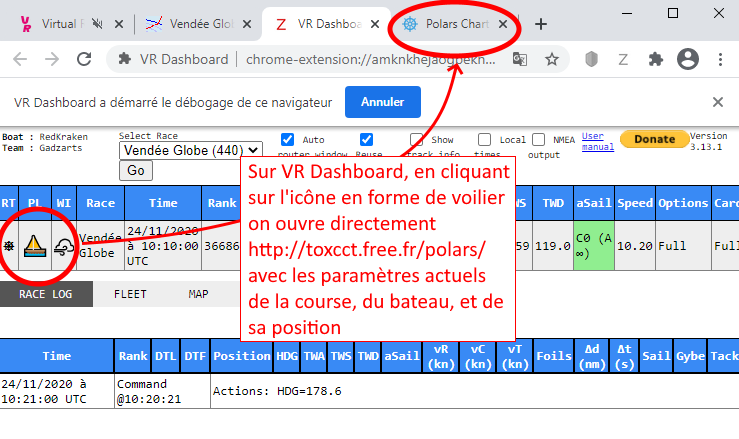Open the Chrome three-dot menu

[718, 60]
